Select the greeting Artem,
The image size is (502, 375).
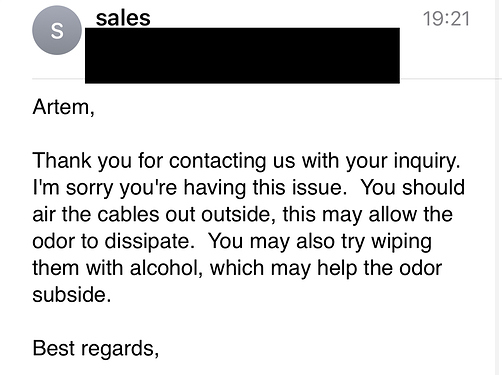(63, 107)
